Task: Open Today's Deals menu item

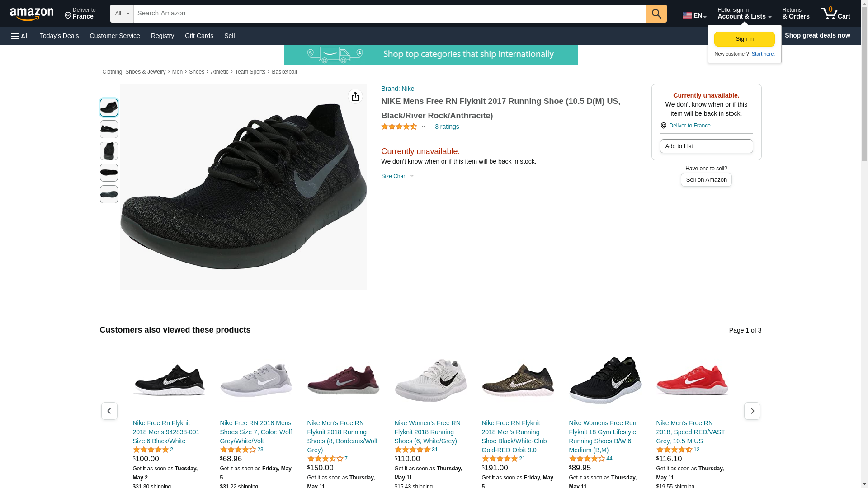Action: 59,36
